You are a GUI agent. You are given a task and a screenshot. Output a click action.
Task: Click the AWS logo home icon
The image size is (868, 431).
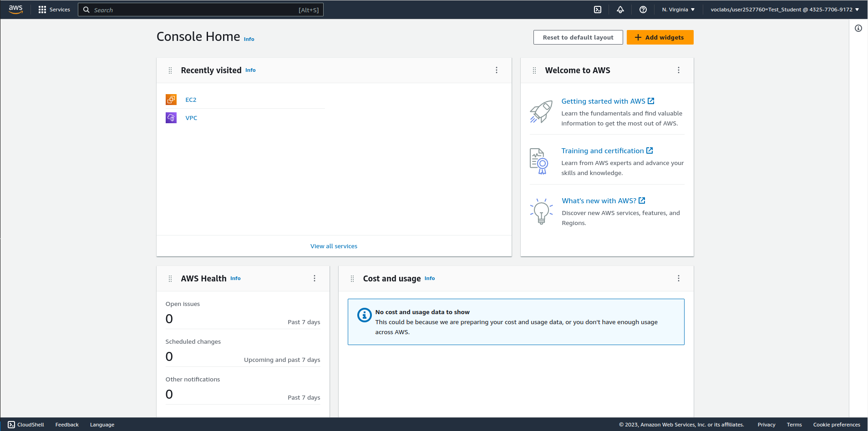pos(15,10)
